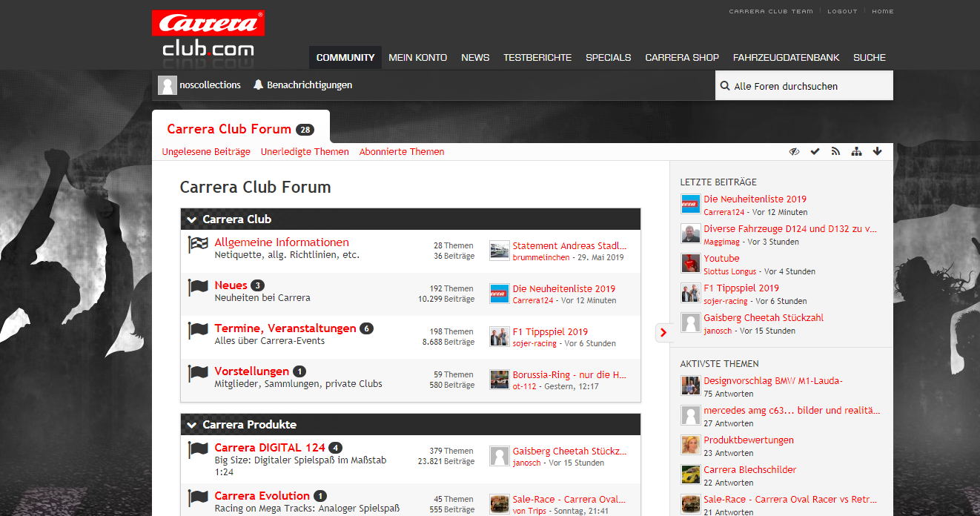Viewport: 980px width, 516px height.
Task: Open the Carrera DIGITAL 124 forum
Action: (270, 447)
